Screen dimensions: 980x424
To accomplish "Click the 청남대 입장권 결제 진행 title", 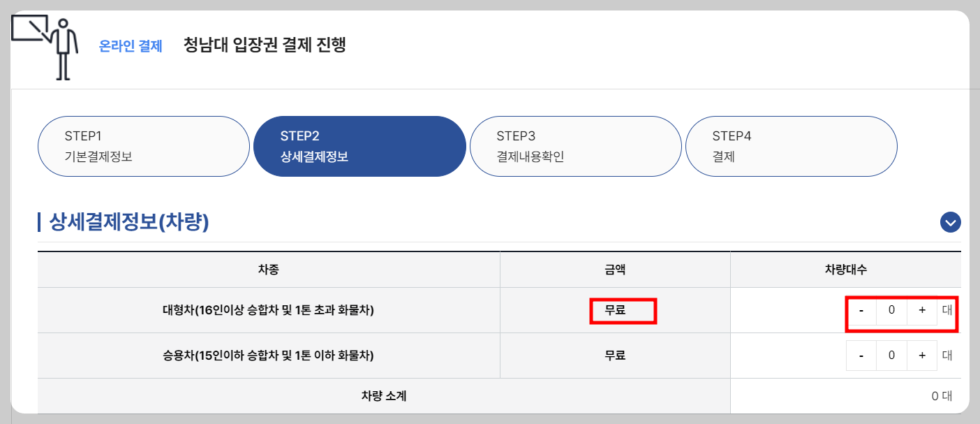I will 265,45.
